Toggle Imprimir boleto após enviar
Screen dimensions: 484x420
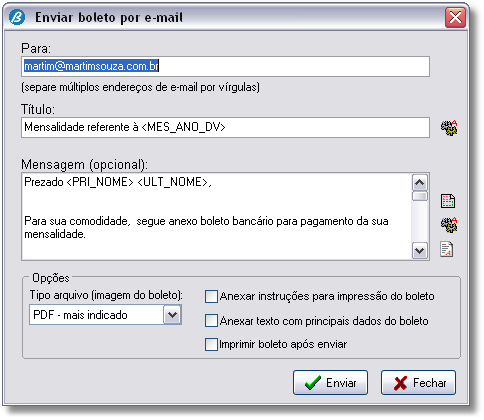click(x=211, y=344)
